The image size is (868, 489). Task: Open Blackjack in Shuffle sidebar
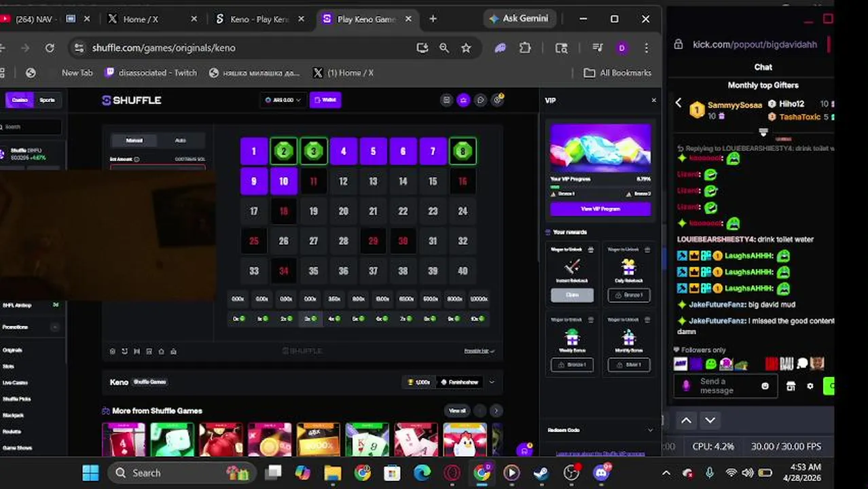point(13,416)
